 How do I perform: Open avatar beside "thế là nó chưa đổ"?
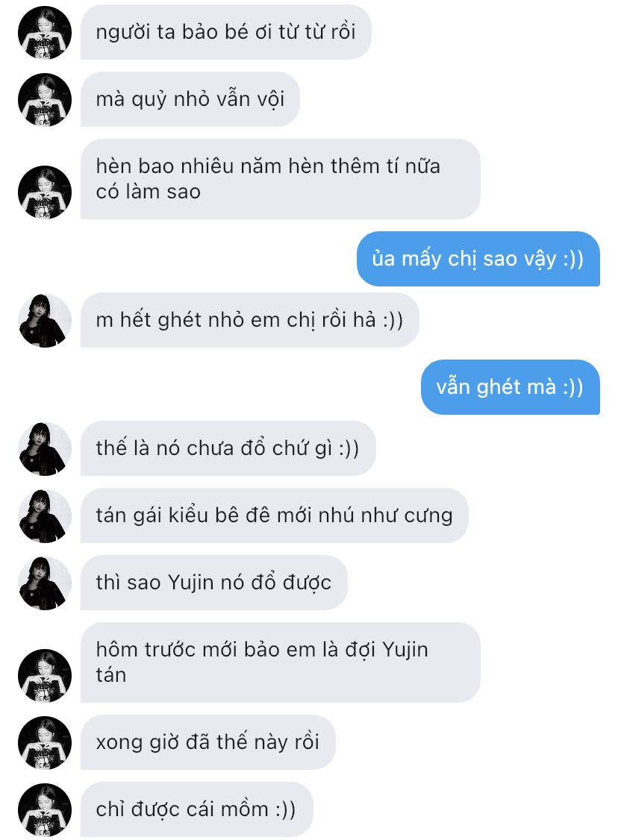pos(45,449)
